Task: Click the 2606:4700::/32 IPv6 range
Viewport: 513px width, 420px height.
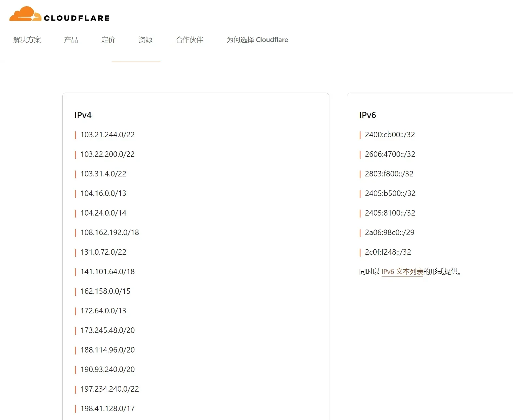Action: (390, 154)
